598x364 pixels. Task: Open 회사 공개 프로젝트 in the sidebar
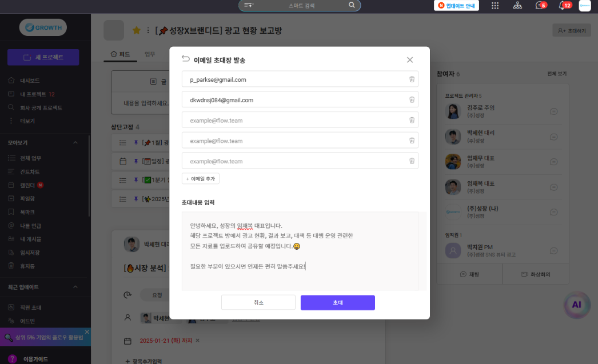(41, 107)
